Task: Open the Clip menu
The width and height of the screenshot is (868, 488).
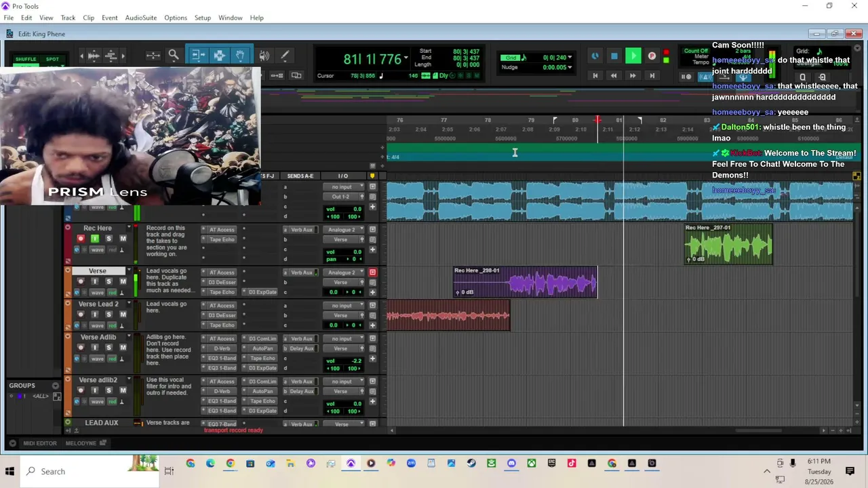Action: point(88,18)
